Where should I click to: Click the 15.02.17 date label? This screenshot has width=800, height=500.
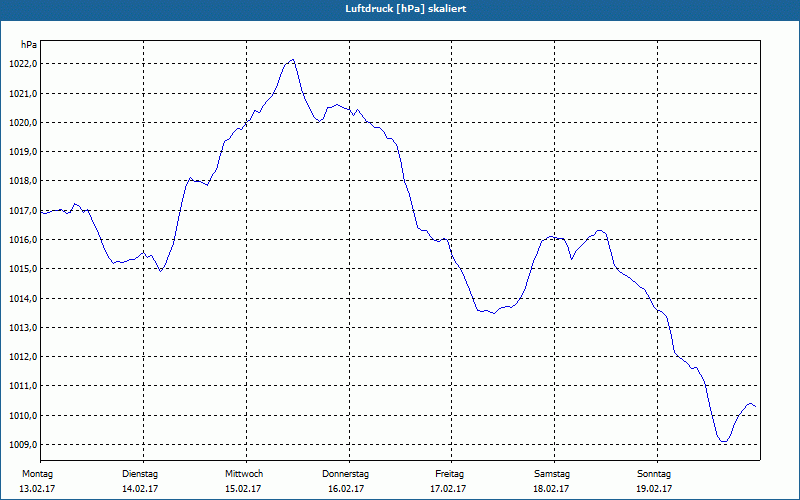[x=243, y=489]
